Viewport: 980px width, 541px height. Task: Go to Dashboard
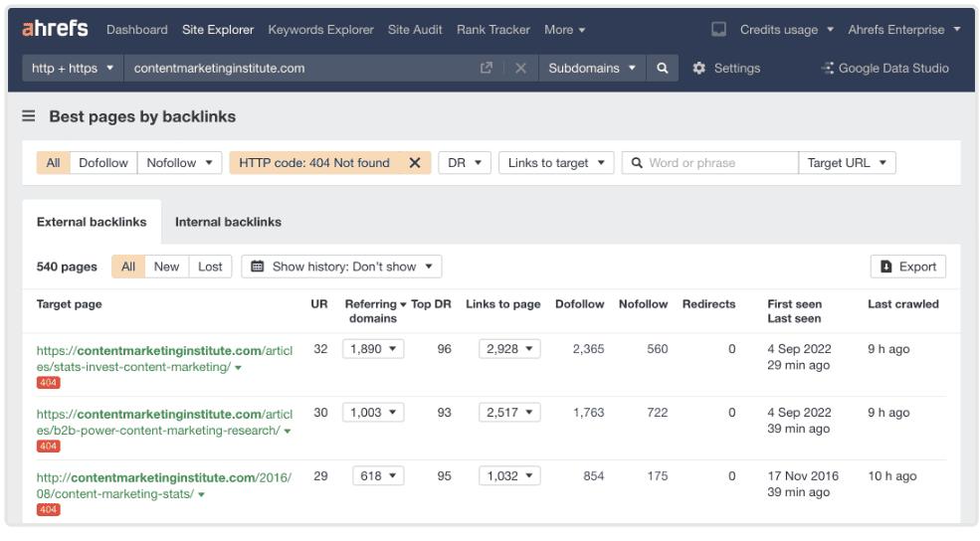point(137,30)
